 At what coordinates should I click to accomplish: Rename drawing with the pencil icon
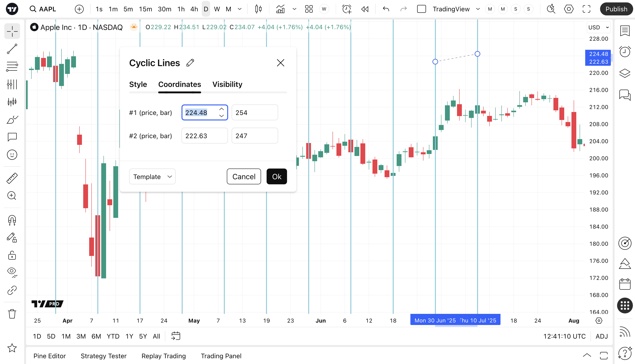[x=190, y=63]
